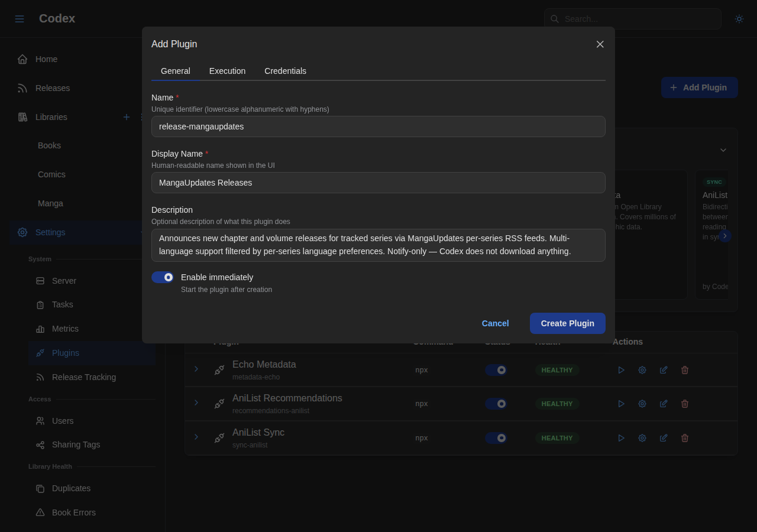Switch to the Credentials tab

pyautogui.click(x=286, y=71)
